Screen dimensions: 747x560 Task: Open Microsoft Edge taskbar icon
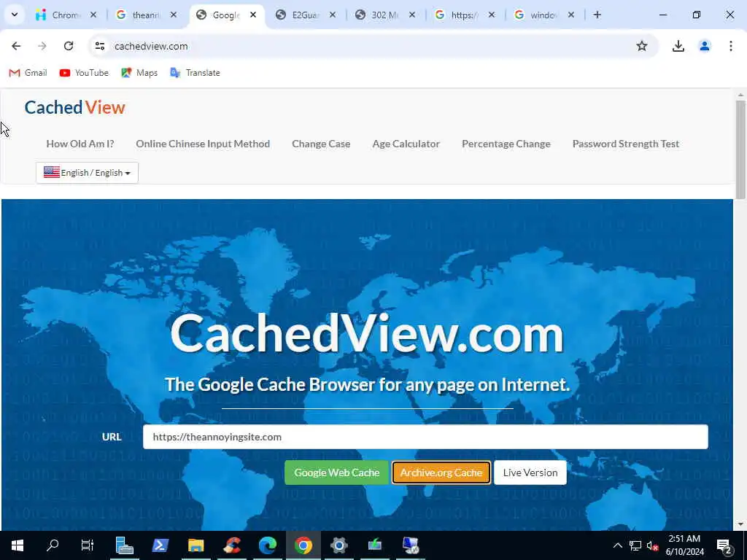point(268,545)
